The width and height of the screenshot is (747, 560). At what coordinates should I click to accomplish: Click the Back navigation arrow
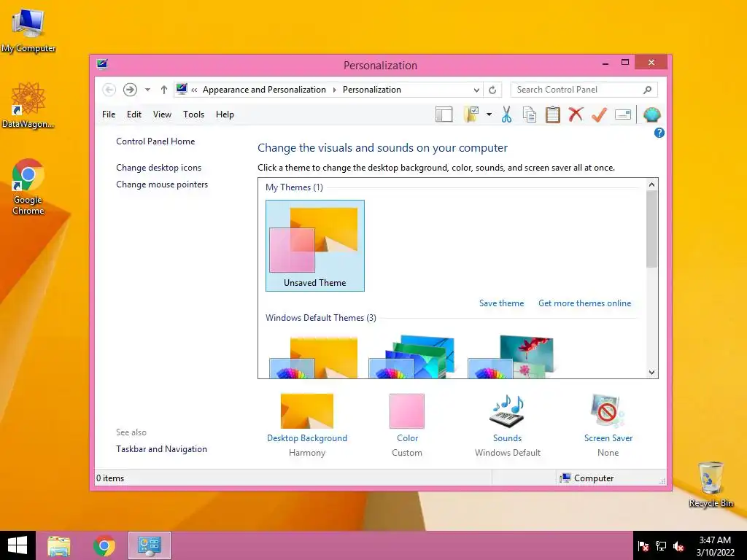point(109,90)
